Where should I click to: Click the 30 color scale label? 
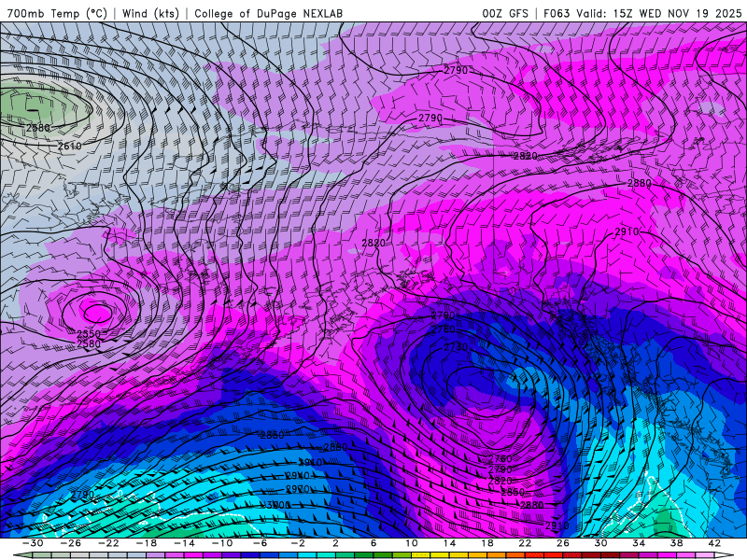pos(600,543)
